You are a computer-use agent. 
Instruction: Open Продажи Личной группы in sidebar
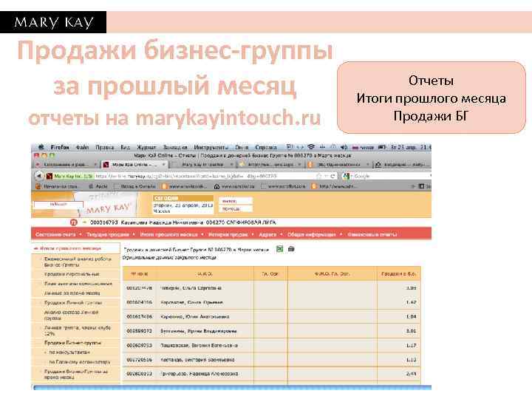tap(73, 303)
